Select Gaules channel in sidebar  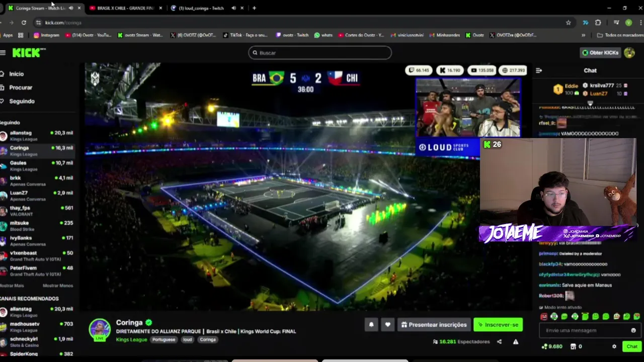point(37,166)
